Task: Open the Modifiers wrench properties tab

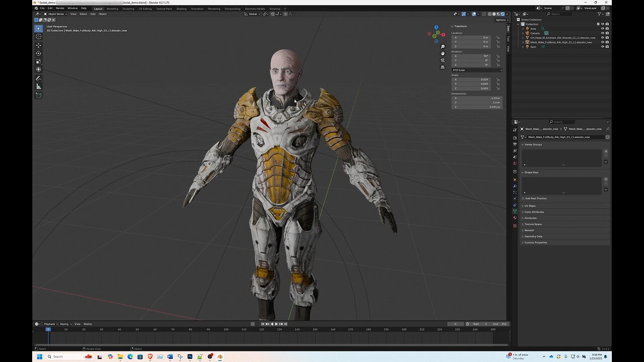Action: pyautogui.click(x=515, y=186)
